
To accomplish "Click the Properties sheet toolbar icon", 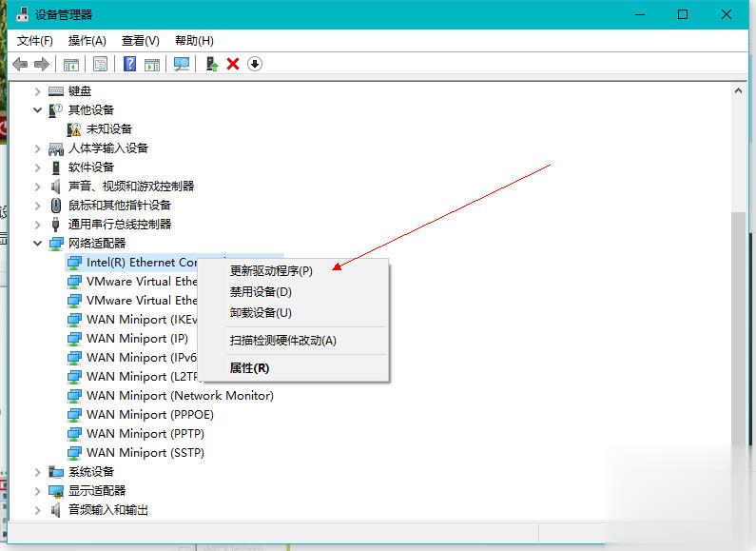I will click(100, 64).
